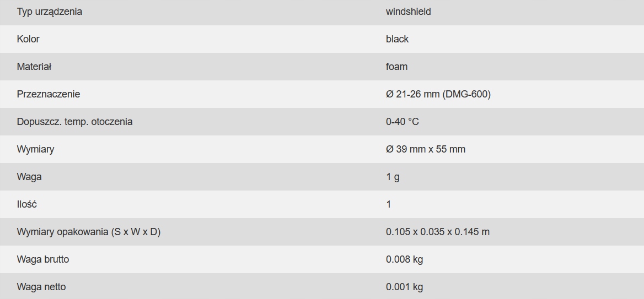Image resolution: width=644 pixels, height=299 pixels.
Task: Click the 'Materiał' label
Action: (x=34, y=67)
